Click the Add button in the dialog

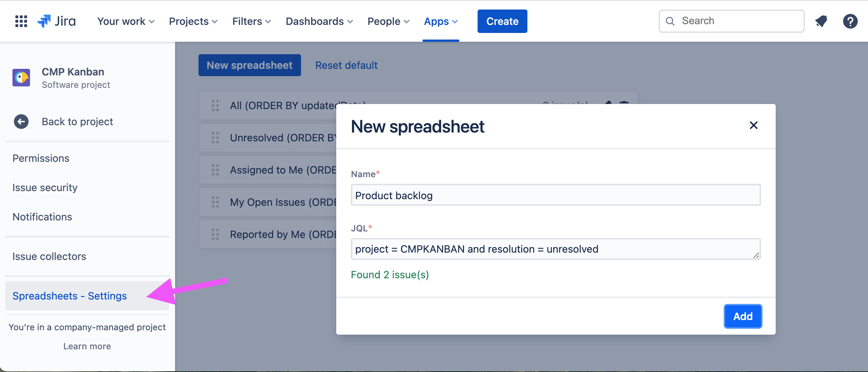point(743,316)
